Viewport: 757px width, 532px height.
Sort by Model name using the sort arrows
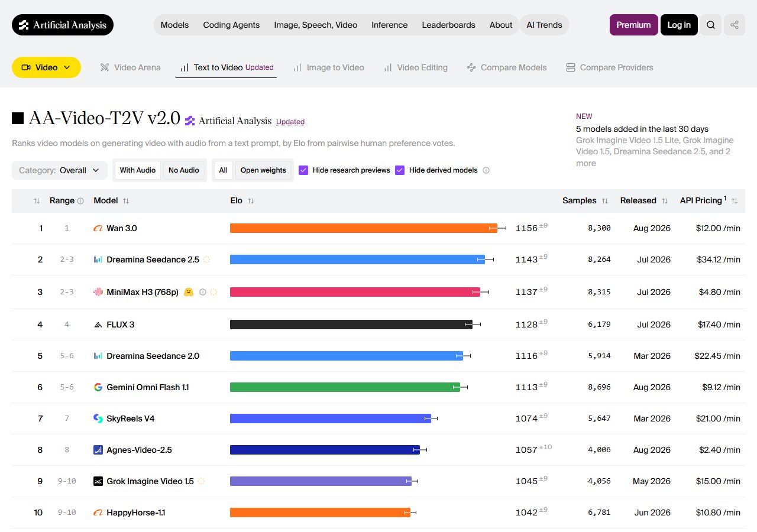point(126,201)
